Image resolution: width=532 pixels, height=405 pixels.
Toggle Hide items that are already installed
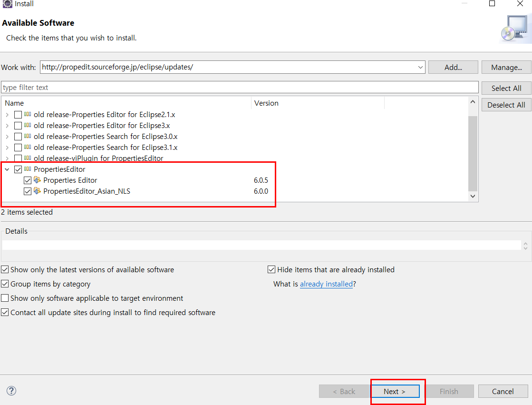click(271, 270)
